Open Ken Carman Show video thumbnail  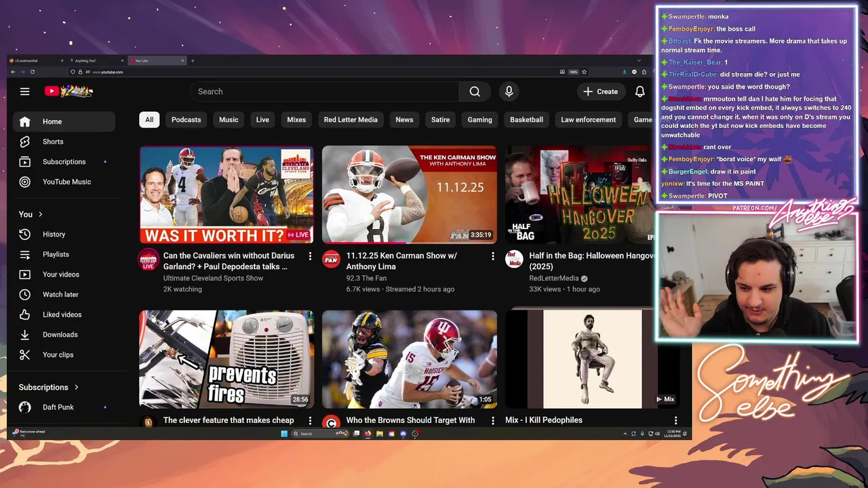pos(410,195)
